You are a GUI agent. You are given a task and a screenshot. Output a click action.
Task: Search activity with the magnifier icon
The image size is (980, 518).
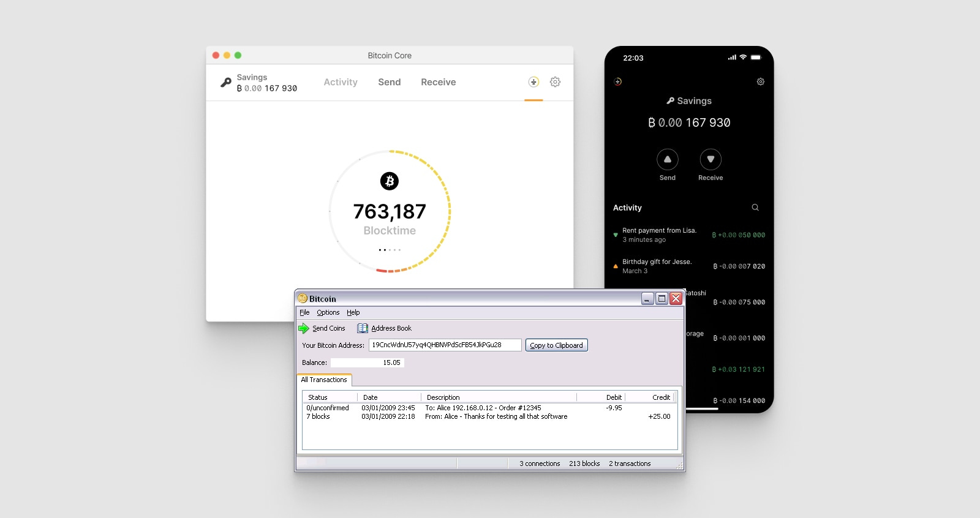point(755,208)
